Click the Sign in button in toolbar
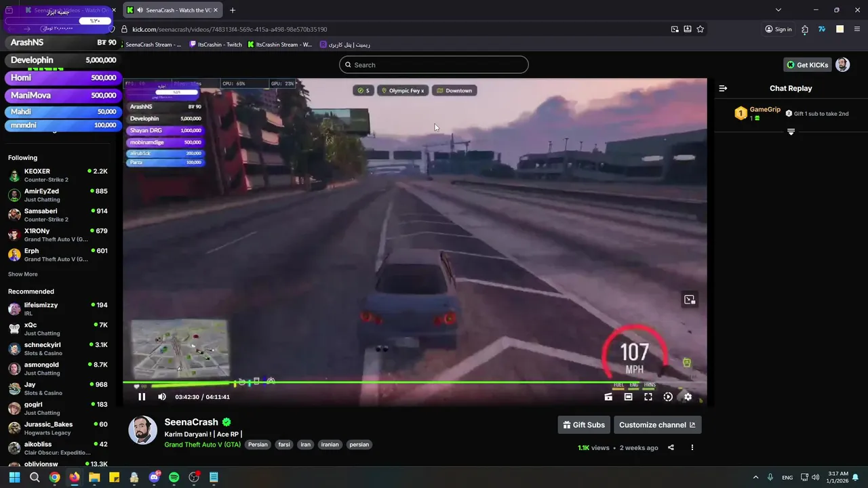Image resolution: width=868 pixels, height=488 pixels. point(778,29)
